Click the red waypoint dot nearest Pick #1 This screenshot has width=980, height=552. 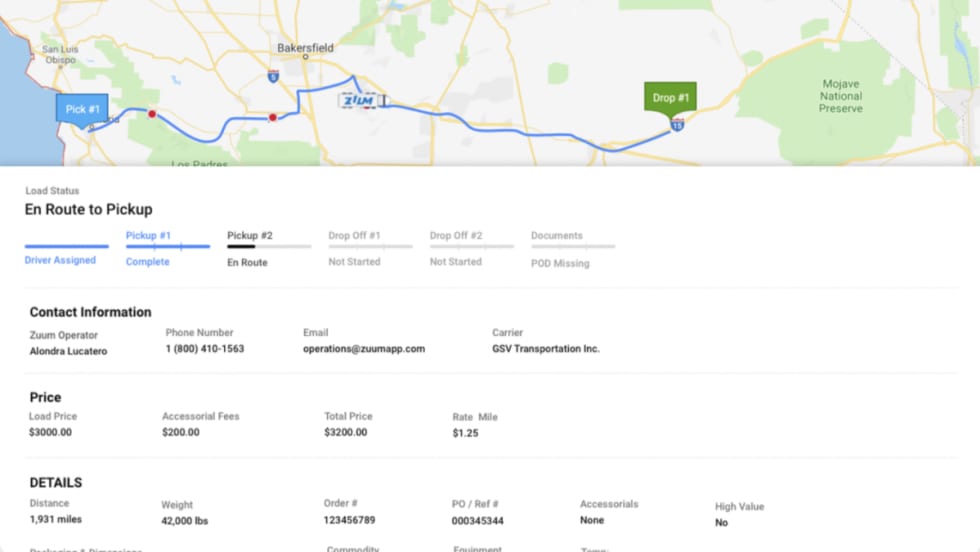[x=152, y=114]
